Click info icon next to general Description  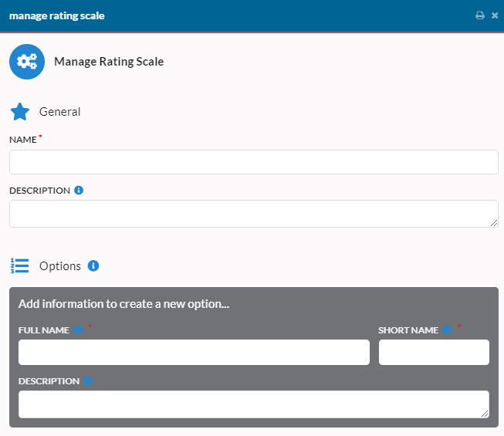point(79,190)
